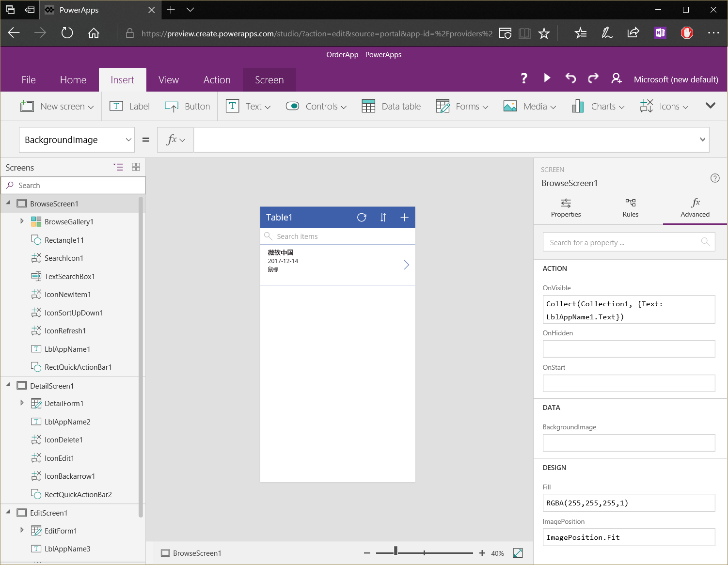Run the app preview with the play icon
Viewport: 728px width, 565px height.
pyautogui.click(x=547, y=78)
